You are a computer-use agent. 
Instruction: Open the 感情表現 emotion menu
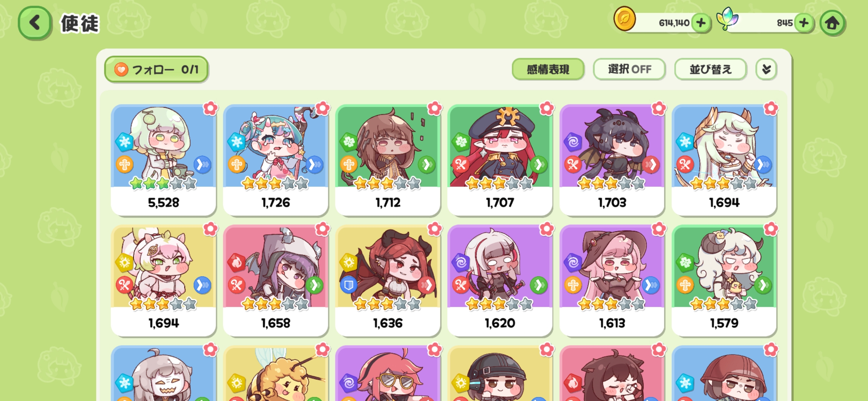pos(548,69)
